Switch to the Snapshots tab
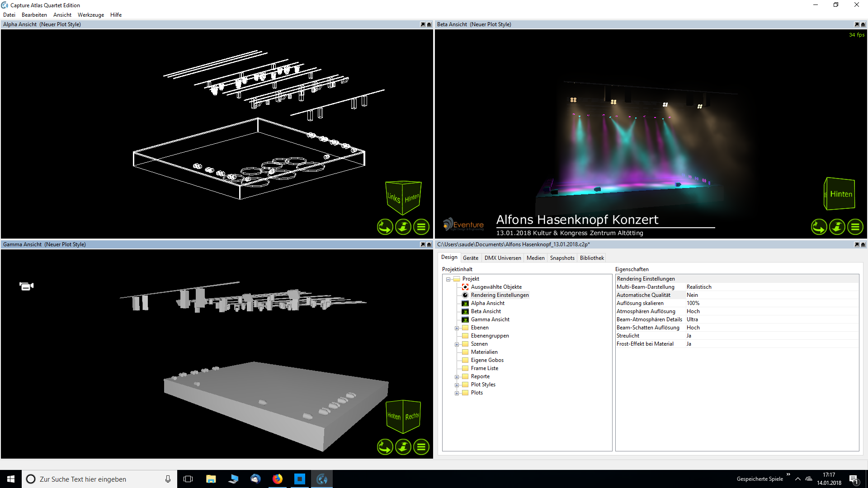868x488 pixels. pyautogui.click(x=562, y=258)
